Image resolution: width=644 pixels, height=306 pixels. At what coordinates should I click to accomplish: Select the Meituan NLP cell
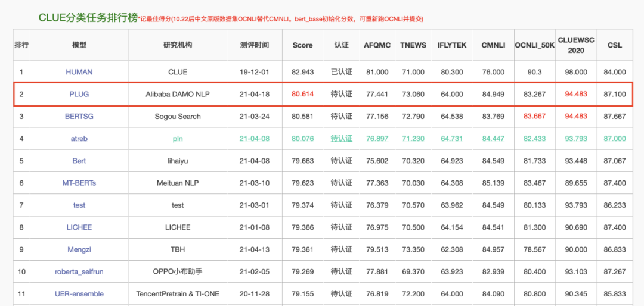(x=178, y=183)
